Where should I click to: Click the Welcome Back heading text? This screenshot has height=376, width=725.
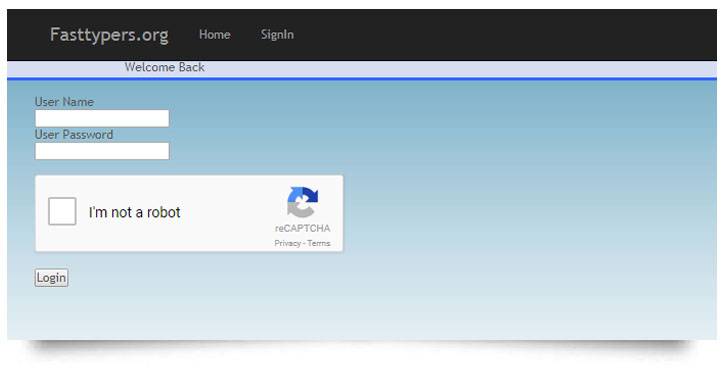pyautogui.click(x=165, y=68)
